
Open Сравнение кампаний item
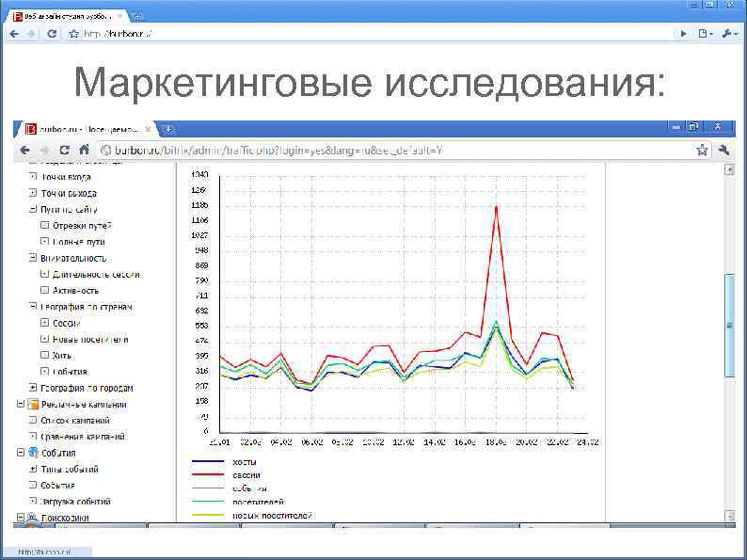click(x=83, y=437)
